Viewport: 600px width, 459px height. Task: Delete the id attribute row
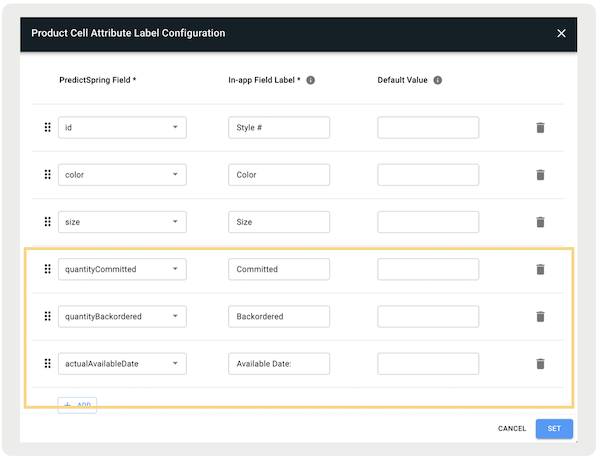pyautogui.click(x=540, y=128)
